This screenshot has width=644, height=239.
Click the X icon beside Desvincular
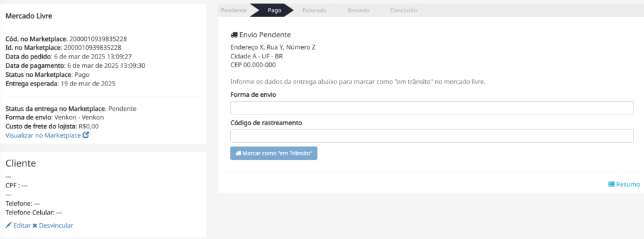click(x=35, y=225)
